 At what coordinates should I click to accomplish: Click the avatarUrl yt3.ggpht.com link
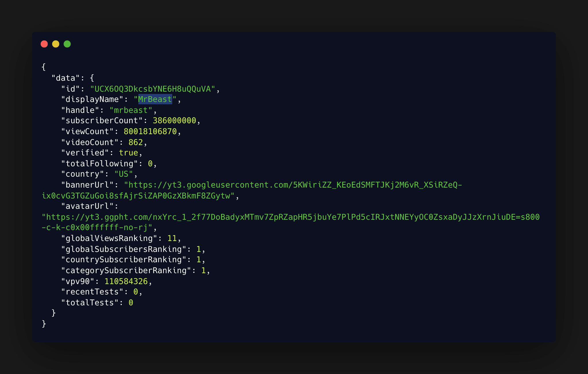(291, 222)
